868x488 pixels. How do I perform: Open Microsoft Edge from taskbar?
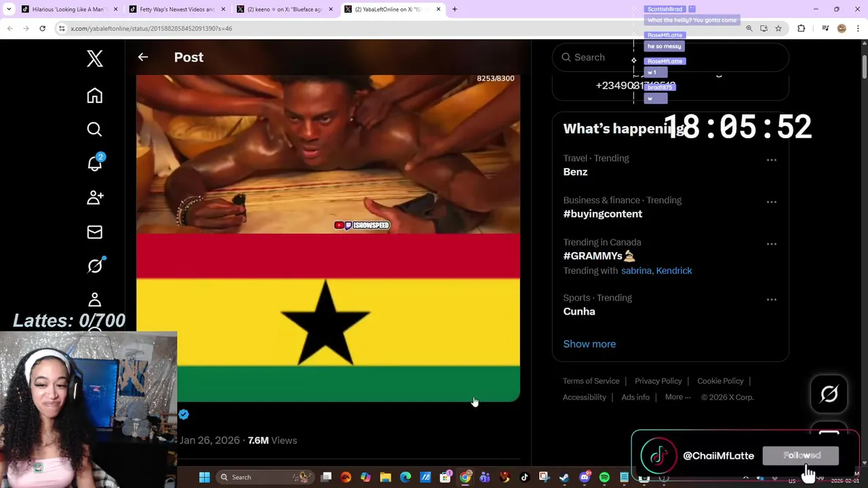[x=406, y=477]
